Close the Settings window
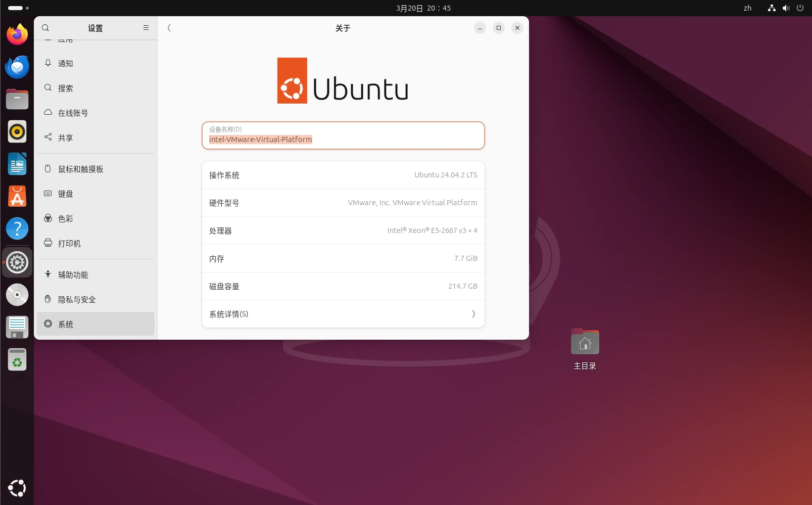The width and height of the screenshot is (812, 505). tap(517, 28)
